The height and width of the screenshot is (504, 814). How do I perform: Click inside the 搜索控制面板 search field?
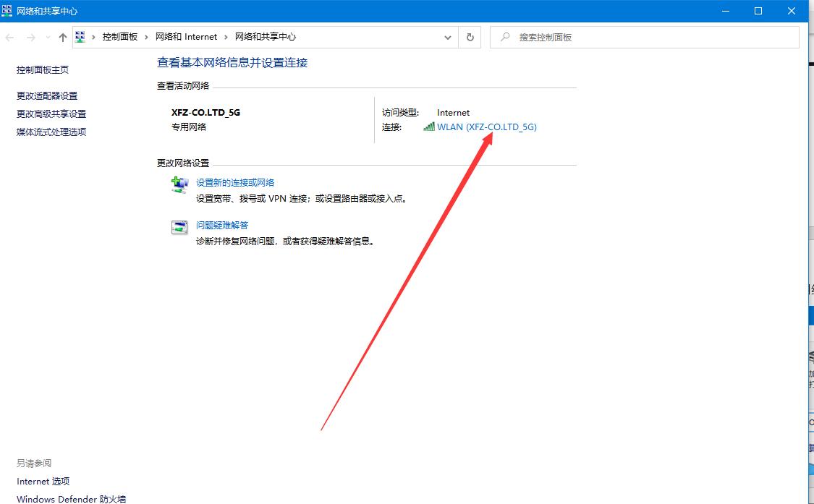click(622, 37)
